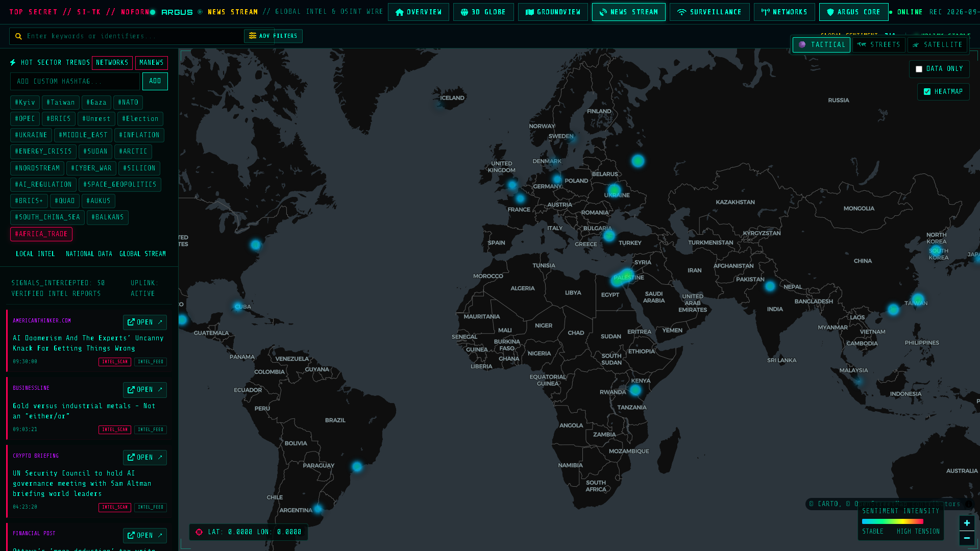Switch map to Satellite style
Viewport: 980px width, 551px height.
(937, 45)
